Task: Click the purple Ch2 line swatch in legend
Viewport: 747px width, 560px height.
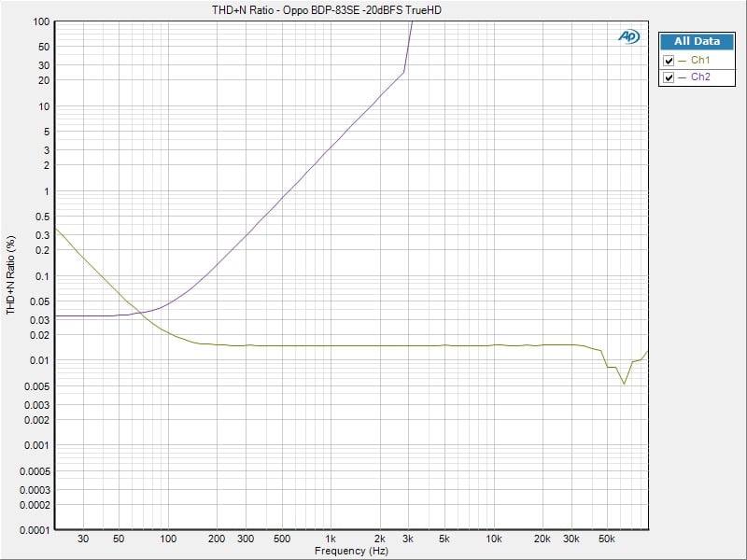Action: tap(683, 77)
